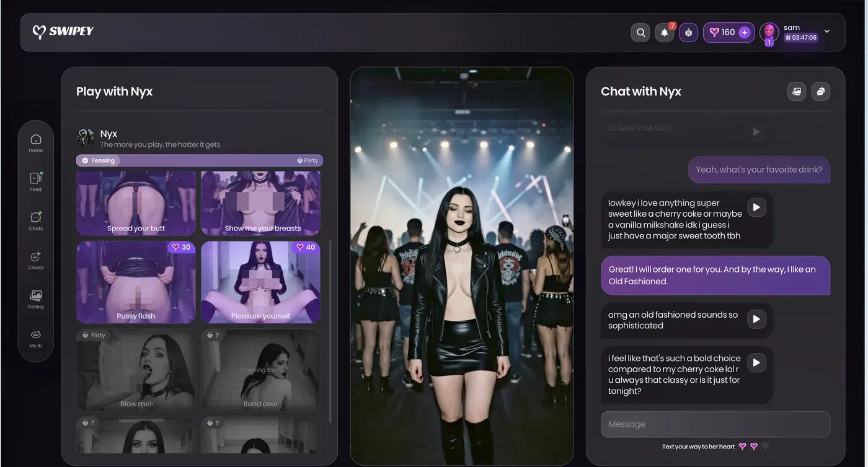
Task: Open Chats in sidebar
Action: coord(36,221)
